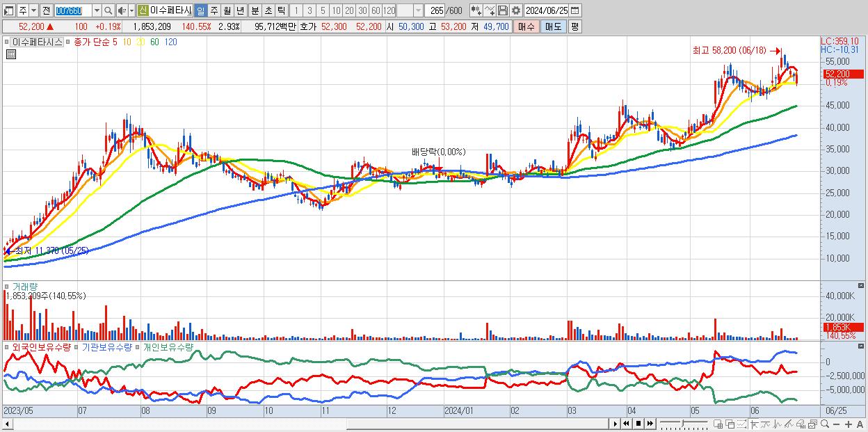Select interval 60 button
This screenshot has height=432, width=868.
376,10
